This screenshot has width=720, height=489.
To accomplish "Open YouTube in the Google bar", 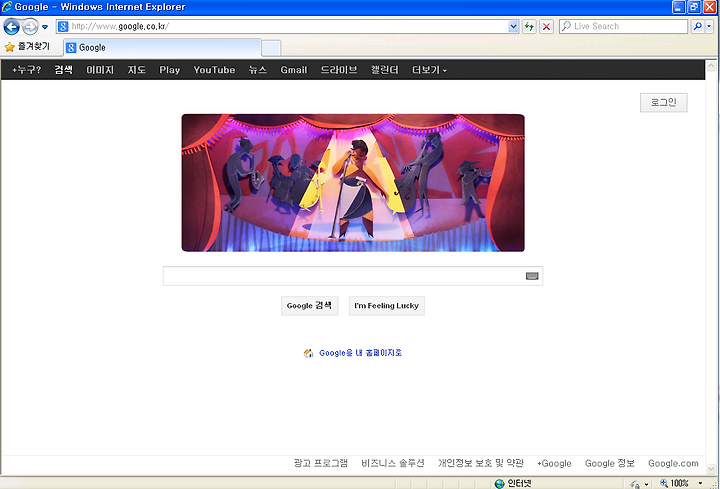I will tap(214, 70).
